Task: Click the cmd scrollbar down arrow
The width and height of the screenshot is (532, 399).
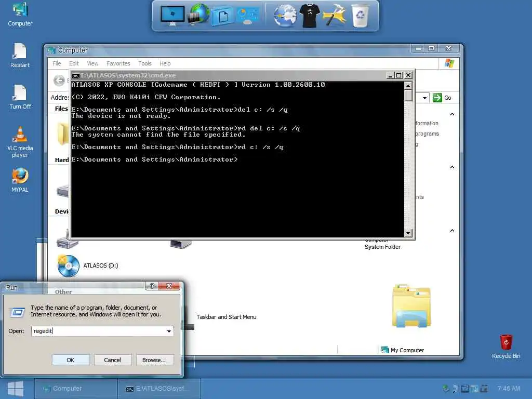Action: click(x=408, y=233)
